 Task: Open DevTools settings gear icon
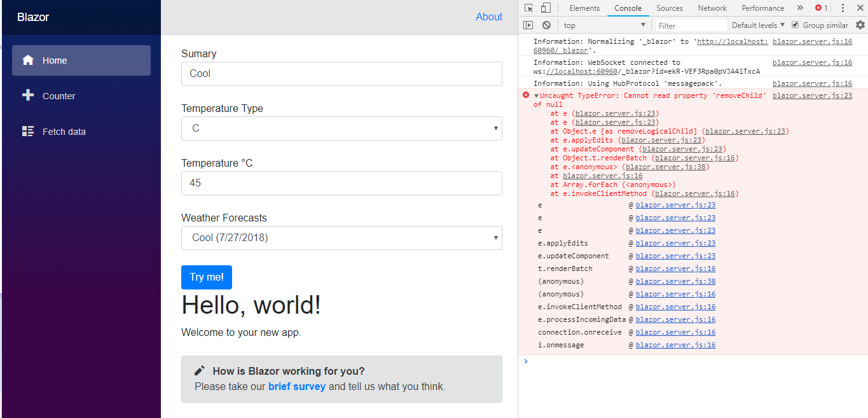(x=860, y=24)
